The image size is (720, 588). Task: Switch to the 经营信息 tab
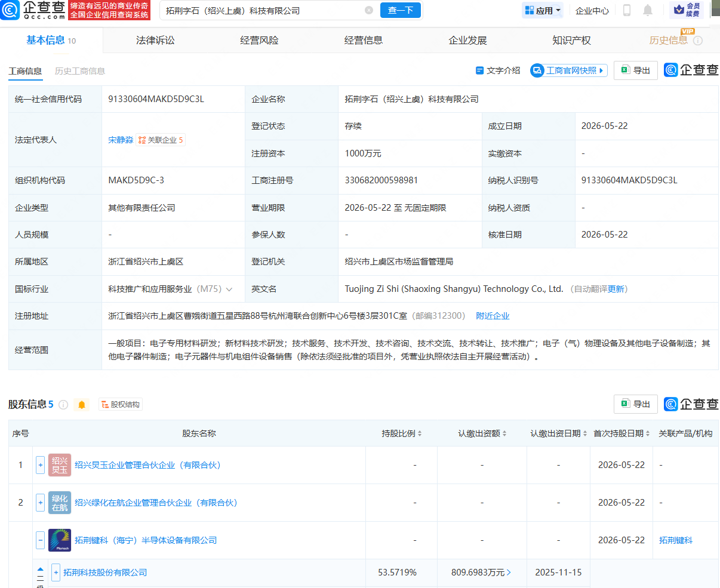tap(364, 40)
